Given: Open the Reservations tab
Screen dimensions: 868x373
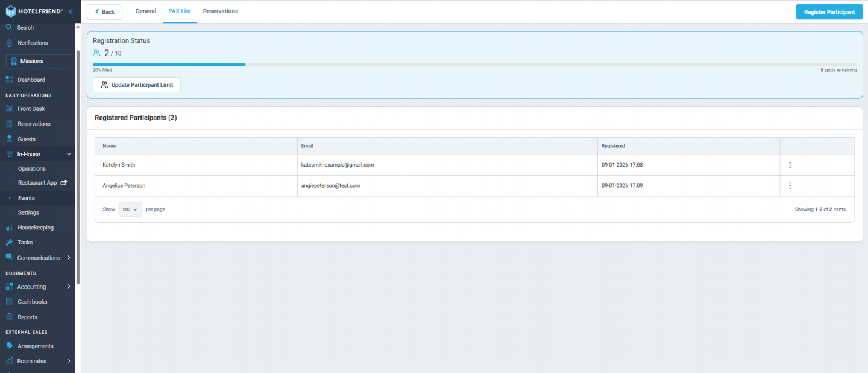Looking at the screenshot, I should click(x=220, y=10).
